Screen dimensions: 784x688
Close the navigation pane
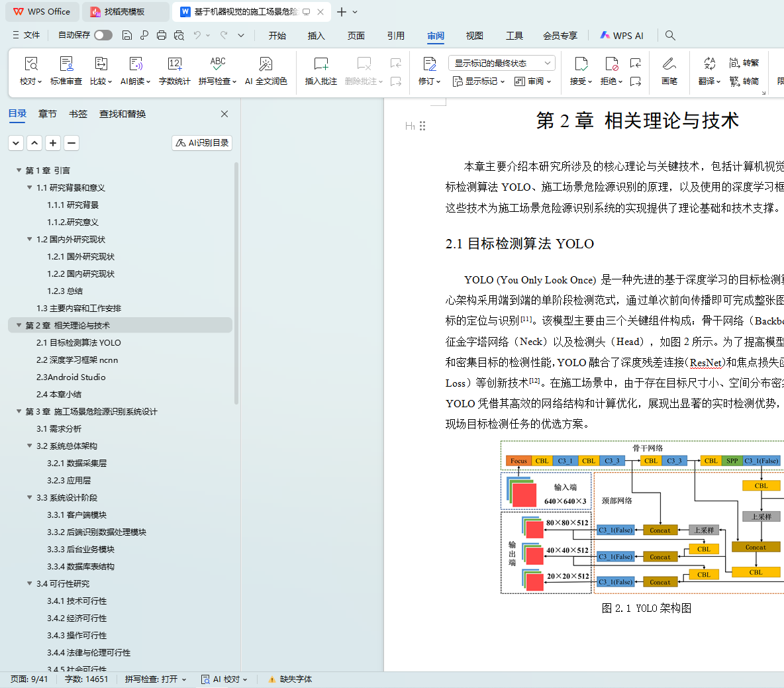point(224,114)
